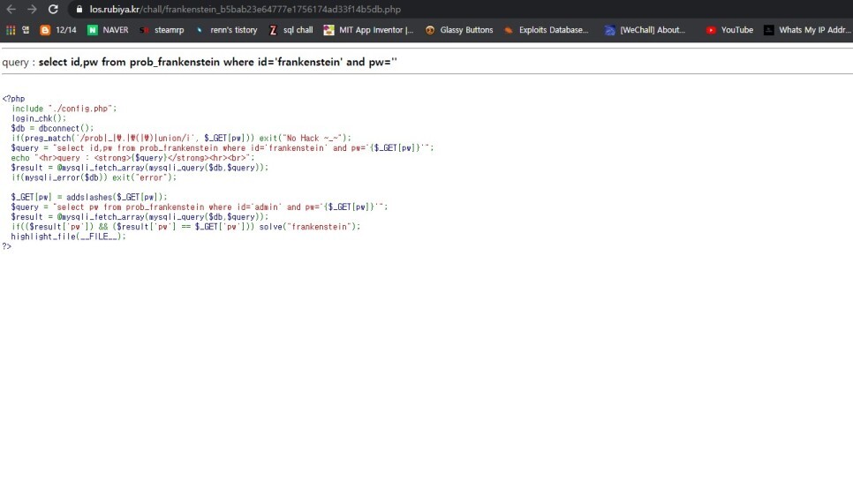Viewport: 853px width, 504px height.
Task: Click the echo query strong line
Action: (x=132, y=158)
